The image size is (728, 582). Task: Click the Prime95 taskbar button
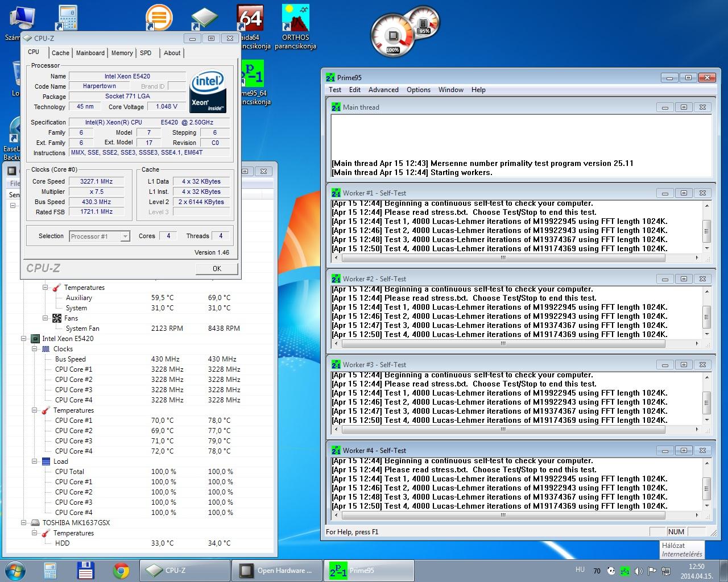(x=369, y=571)
